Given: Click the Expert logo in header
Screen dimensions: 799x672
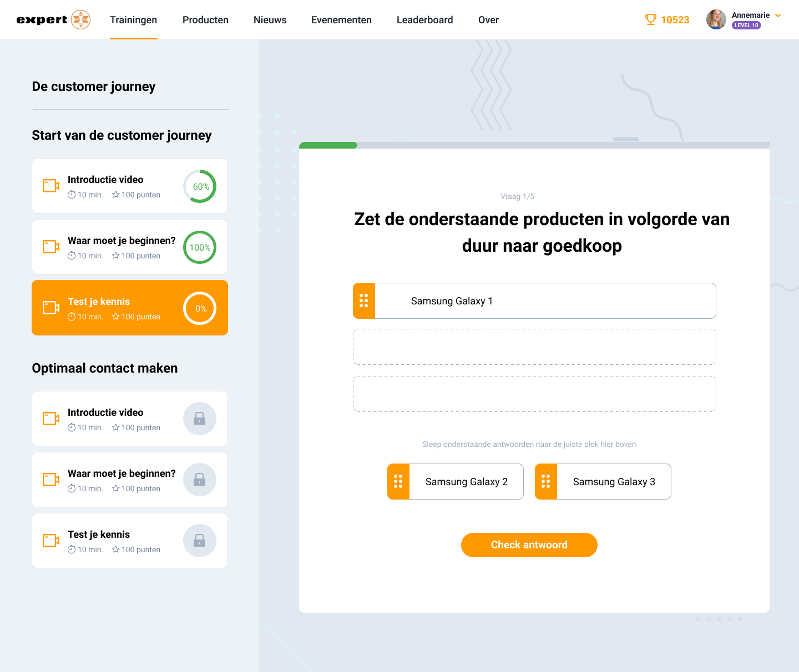Looking at the screenshot, I should [x=53, y=20].
